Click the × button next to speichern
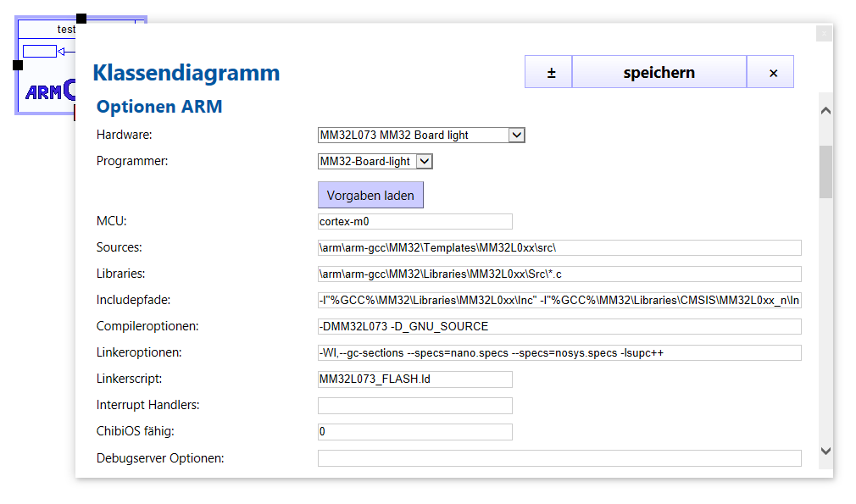The height and width of the screenshot is (504, 856). pos(772,73)
